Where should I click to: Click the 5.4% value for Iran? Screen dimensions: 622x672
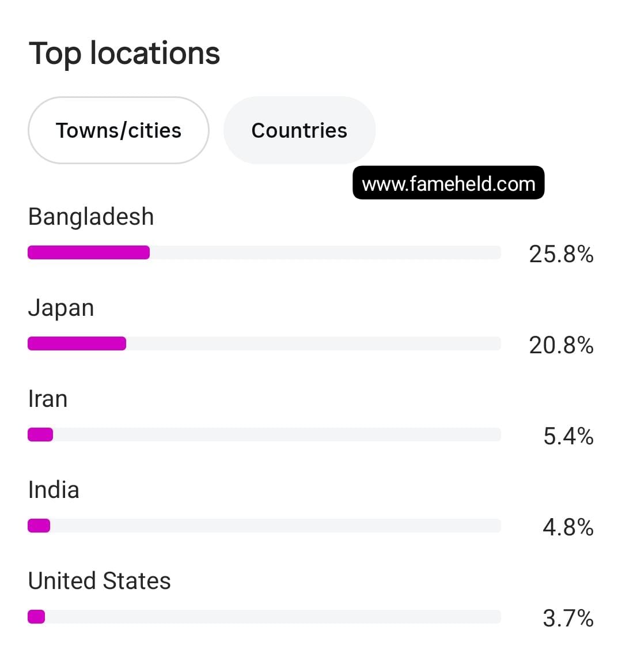[x=568, y=436]
